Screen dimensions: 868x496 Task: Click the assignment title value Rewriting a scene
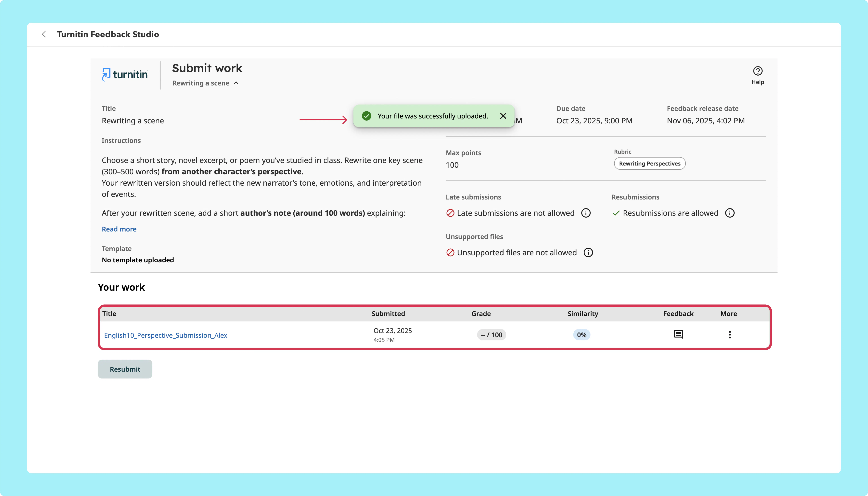click(133, 121)
